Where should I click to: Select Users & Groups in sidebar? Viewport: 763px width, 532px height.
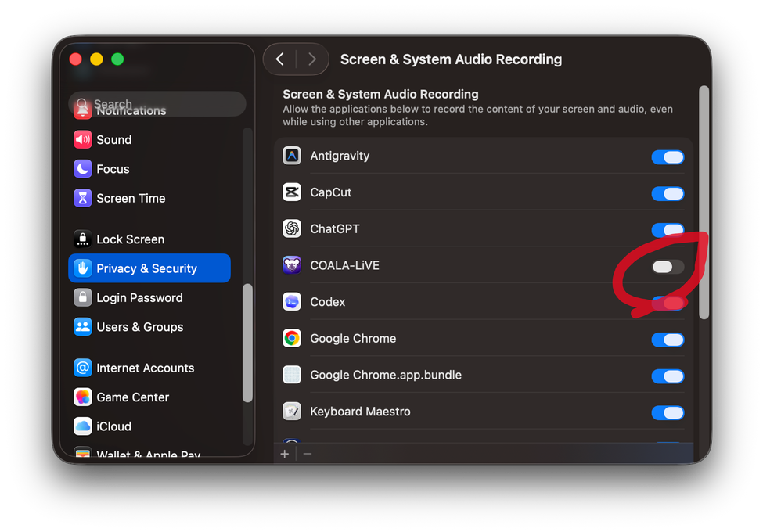[x=139, y=326]
